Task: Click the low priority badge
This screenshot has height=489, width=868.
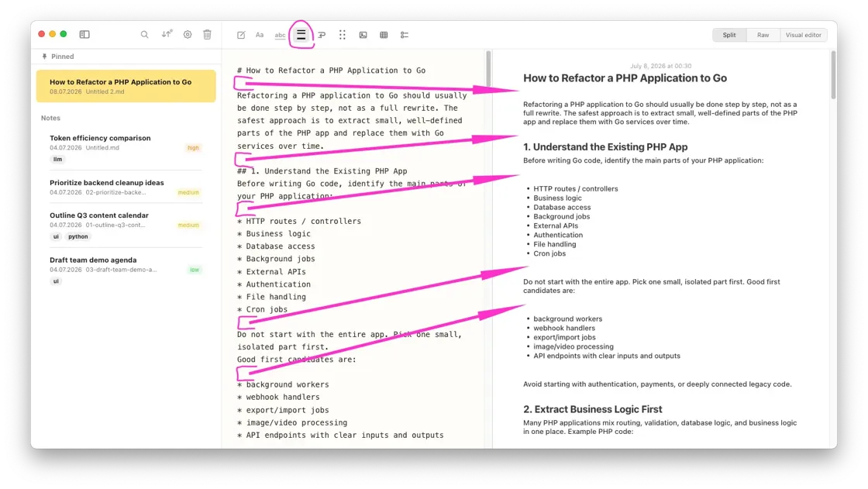Action: (195, 270)
